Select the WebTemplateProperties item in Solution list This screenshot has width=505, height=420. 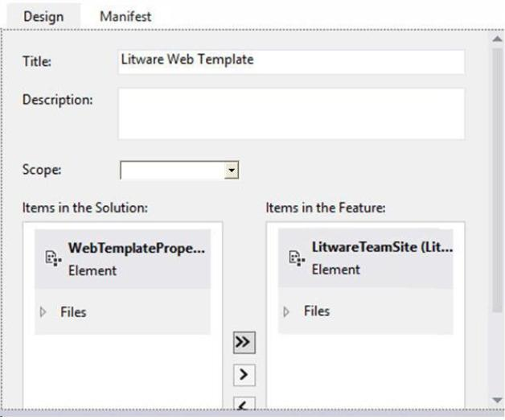pyautogui.click(x=122, y=259)
